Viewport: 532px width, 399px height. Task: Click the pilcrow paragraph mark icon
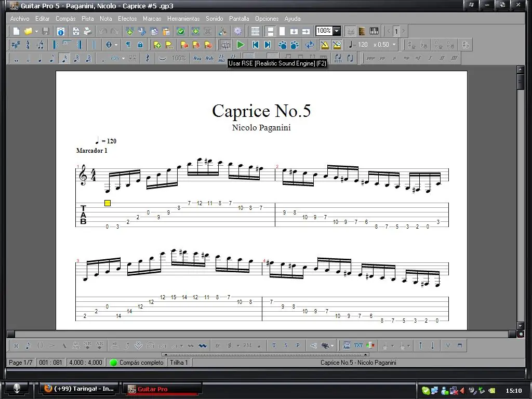128,45
